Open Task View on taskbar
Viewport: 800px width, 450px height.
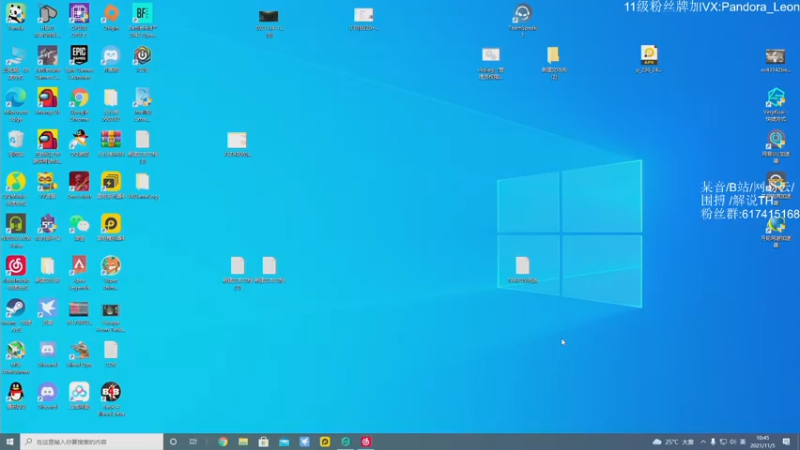click(x=193, y=442)
